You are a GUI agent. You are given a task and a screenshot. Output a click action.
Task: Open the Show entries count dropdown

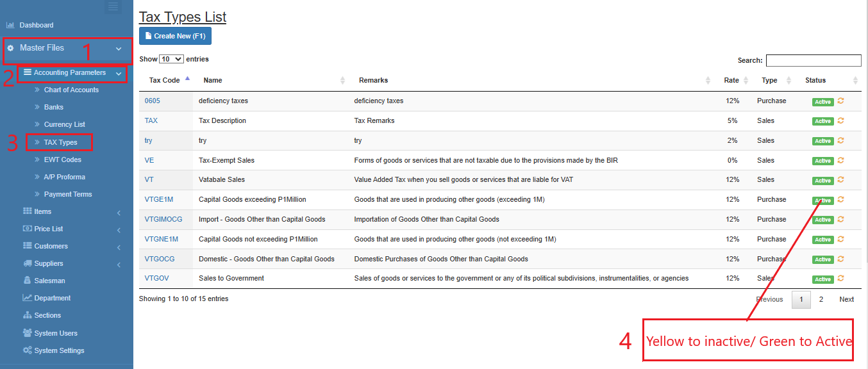pyautogui.click(x=171, y=59)
